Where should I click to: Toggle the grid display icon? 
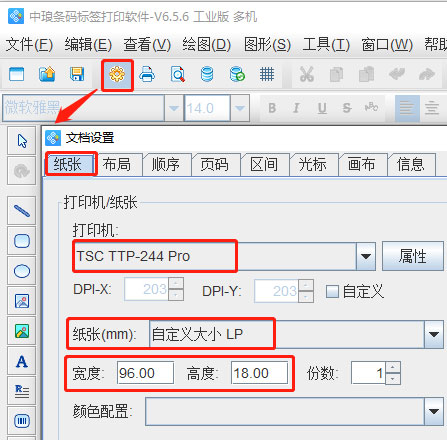[x=267, y=74]
